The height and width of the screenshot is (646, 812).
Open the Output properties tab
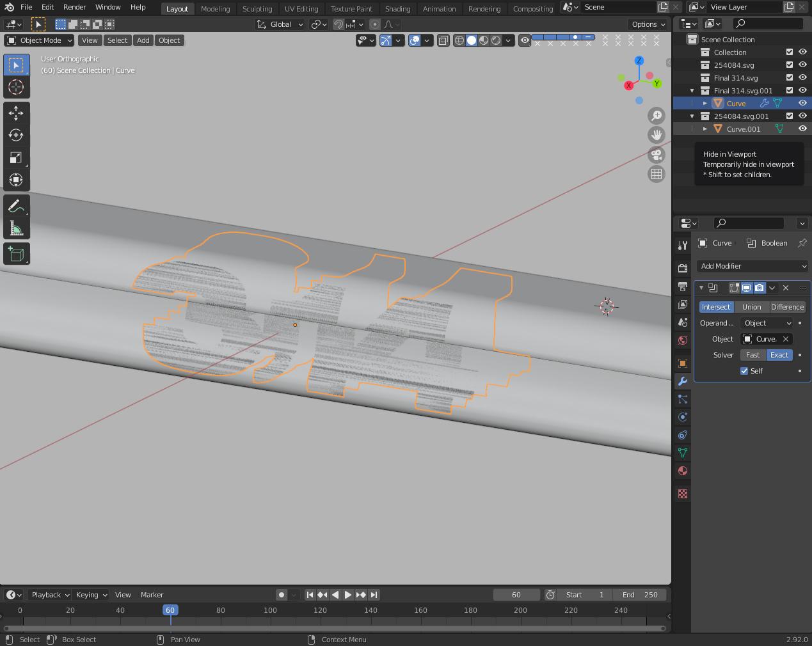pos(683,286)
